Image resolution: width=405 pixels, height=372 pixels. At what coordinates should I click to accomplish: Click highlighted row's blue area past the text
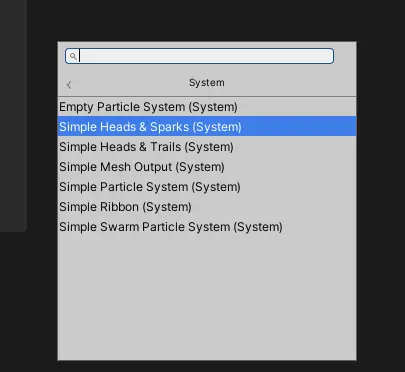pos(298,126)
